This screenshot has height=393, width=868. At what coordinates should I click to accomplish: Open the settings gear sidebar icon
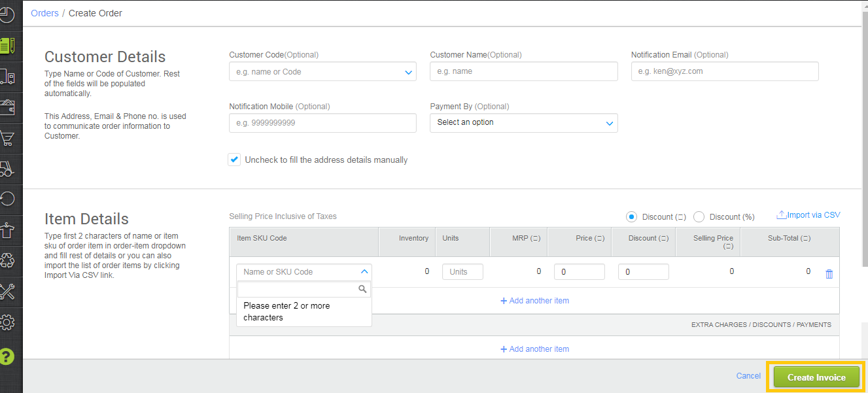pyautogui.click(x=7, y=322)
